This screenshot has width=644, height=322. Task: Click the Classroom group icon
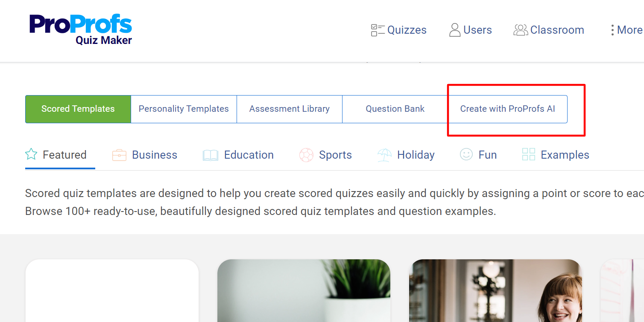[521, 30]
